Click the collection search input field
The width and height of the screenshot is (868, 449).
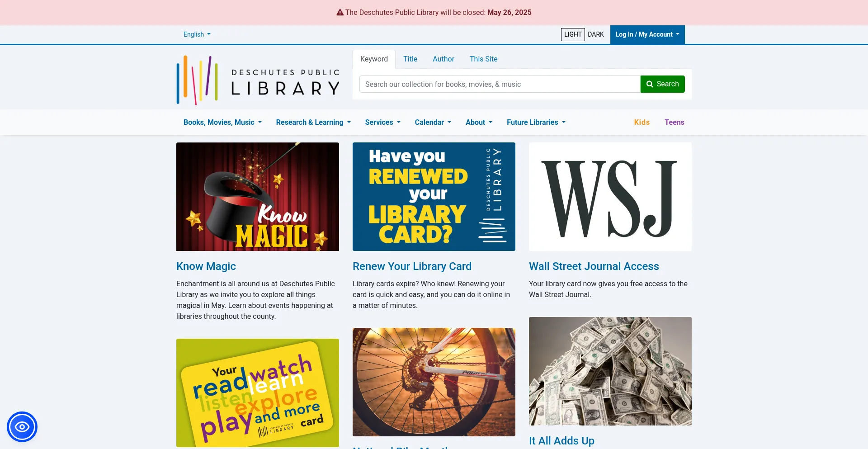(500, 84)
